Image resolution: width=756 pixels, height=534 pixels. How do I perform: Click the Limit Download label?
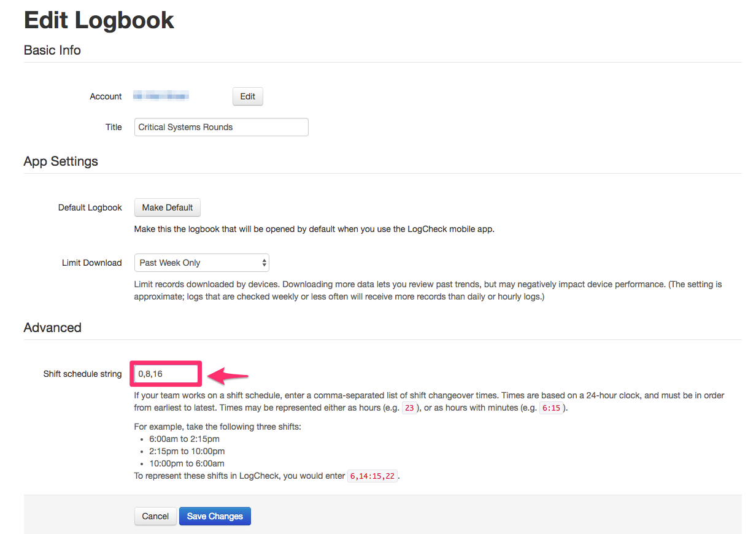tap(92, 263)
